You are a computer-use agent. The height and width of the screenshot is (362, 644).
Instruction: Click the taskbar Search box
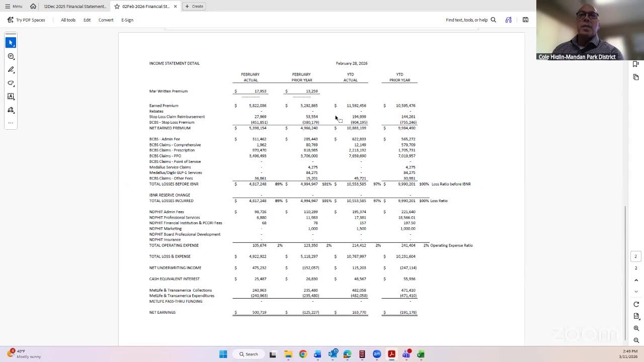tap(249, 354)
